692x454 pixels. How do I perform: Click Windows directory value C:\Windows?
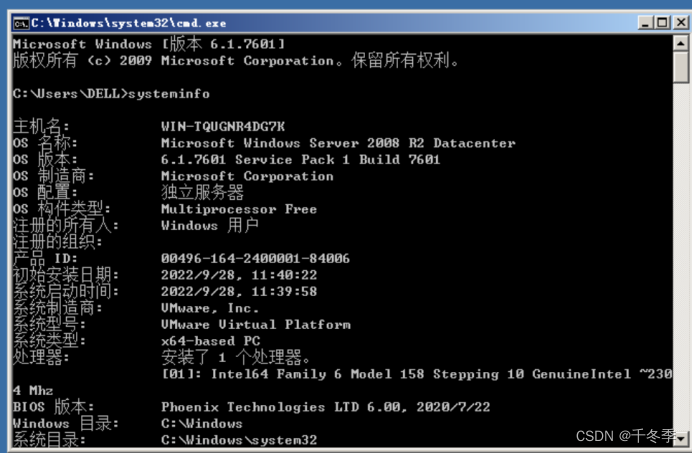(x=202, y=424)
